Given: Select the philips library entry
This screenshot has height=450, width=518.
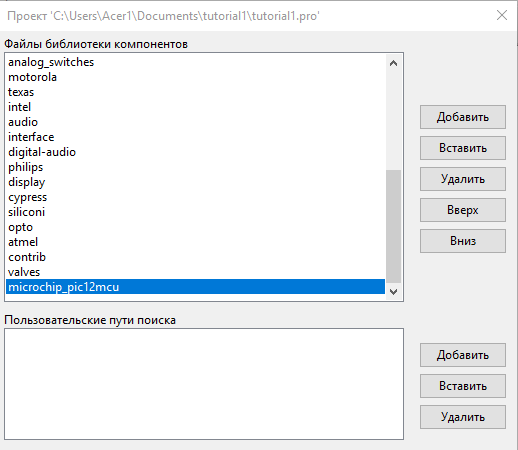Looking at the screenshot, I should [195, 167].
